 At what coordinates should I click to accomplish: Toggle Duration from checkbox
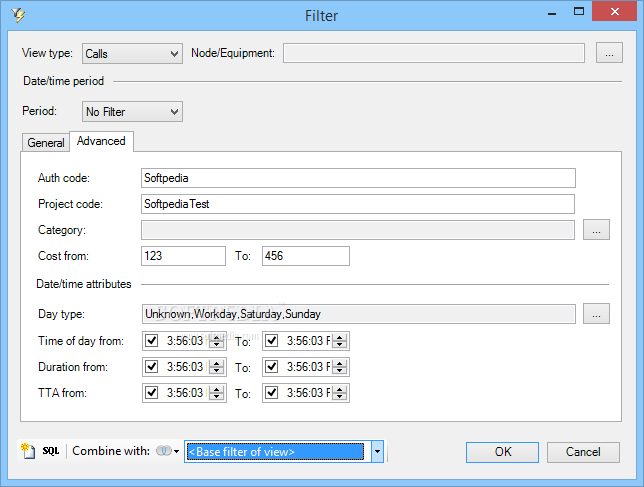click(152, 366)
